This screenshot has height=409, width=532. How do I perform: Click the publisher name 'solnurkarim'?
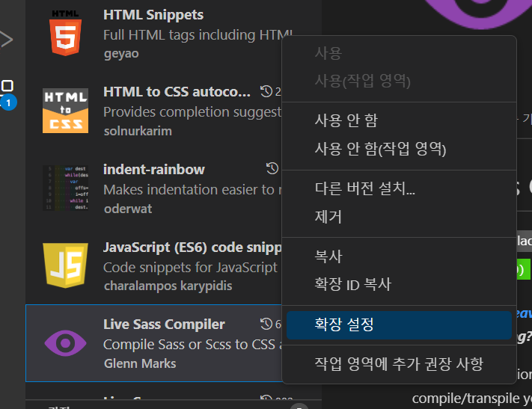point(138,132)
